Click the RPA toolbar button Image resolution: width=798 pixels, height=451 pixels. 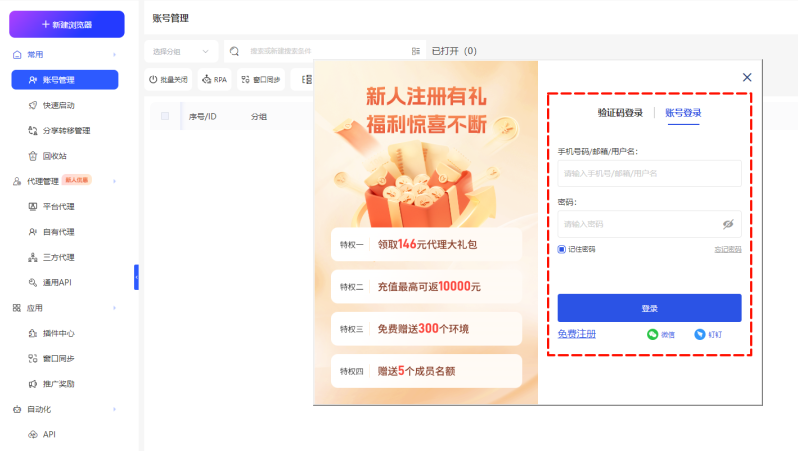coord(215,79)
